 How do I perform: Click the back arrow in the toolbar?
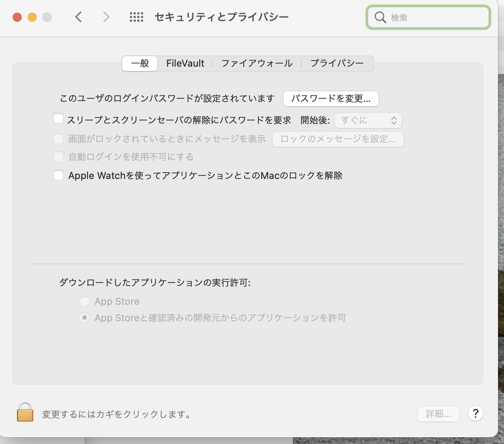[79, 17]
